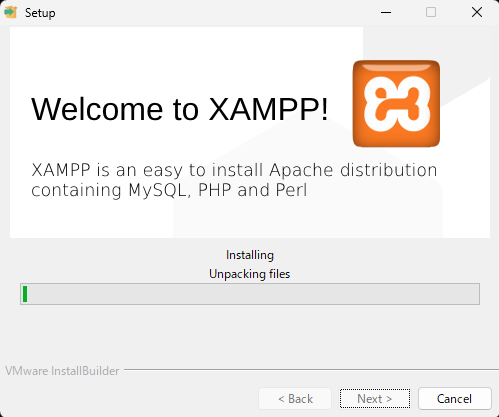The image size is (499, 417).
Task: Select the "Welcome to XAMPP!" heading
Action: tap(180, 109)
